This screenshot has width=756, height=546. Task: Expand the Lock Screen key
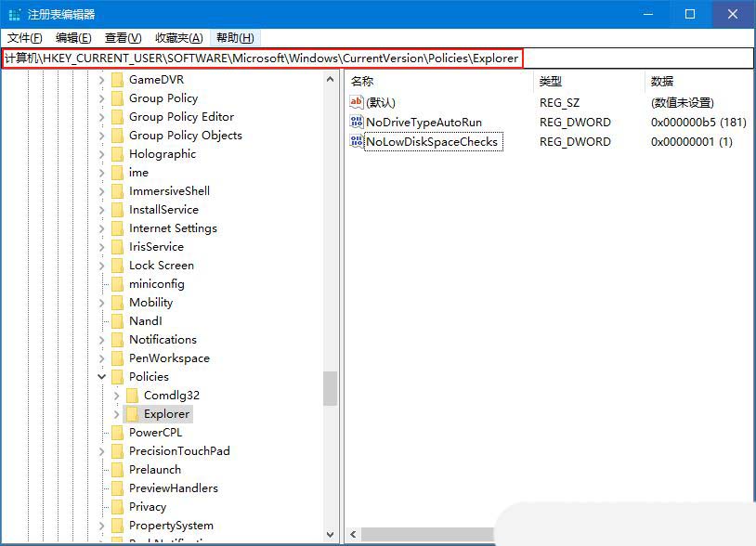(x=102, y=266)
